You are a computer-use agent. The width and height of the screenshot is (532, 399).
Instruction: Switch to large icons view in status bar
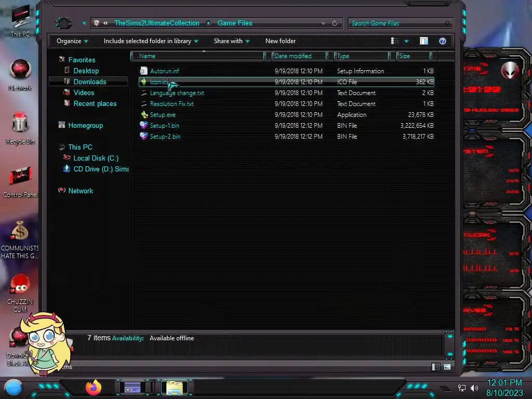(447, 367)
